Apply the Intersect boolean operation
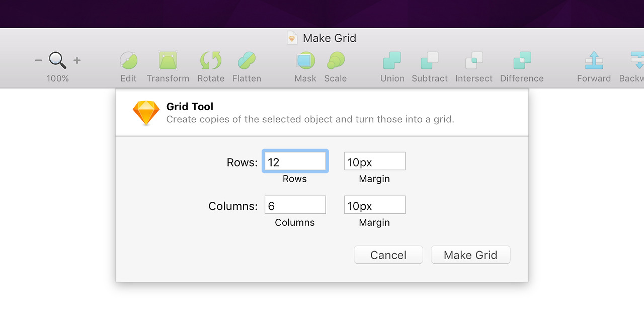The image size is (644, 315). pyautogui.click(x=474, y=60)
